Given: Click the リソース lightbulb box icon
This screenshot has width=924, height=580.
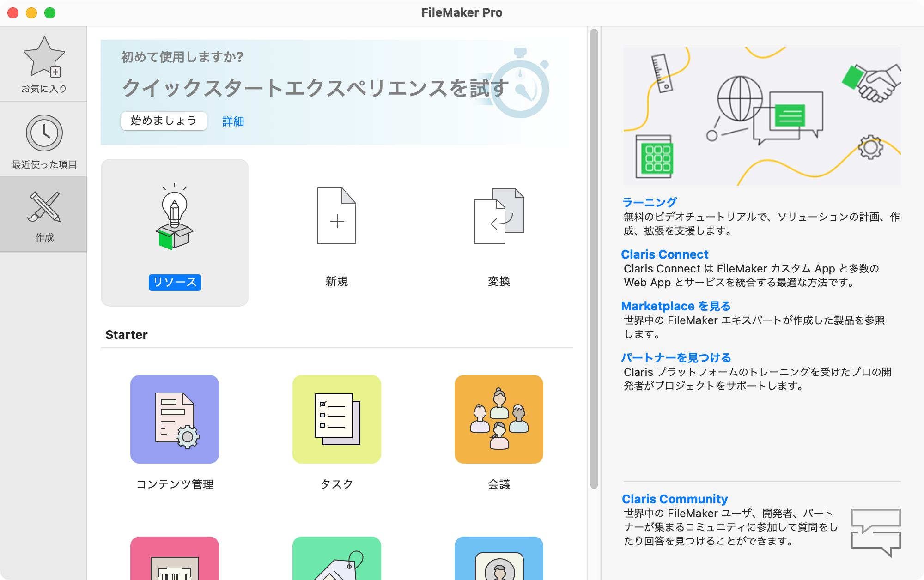Looking at the screenshot, I should pyautogui.click(x=174, y=217).
